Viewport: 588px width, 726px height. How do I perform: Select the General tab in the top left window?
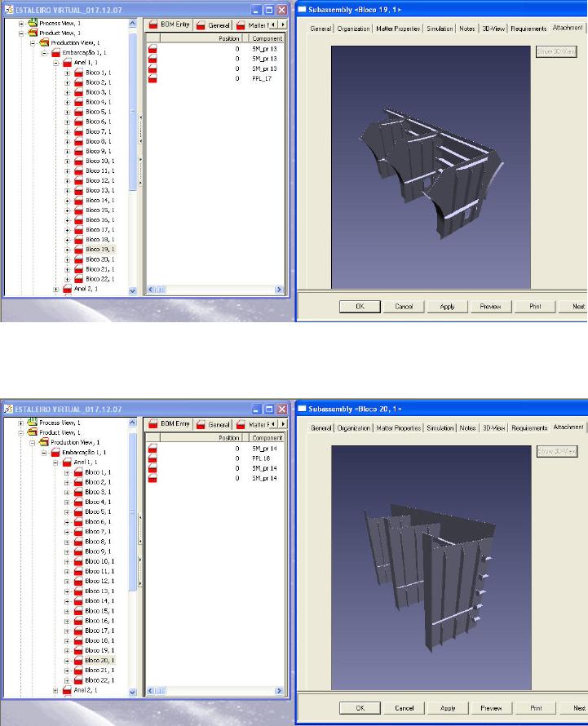click(214, 25)
